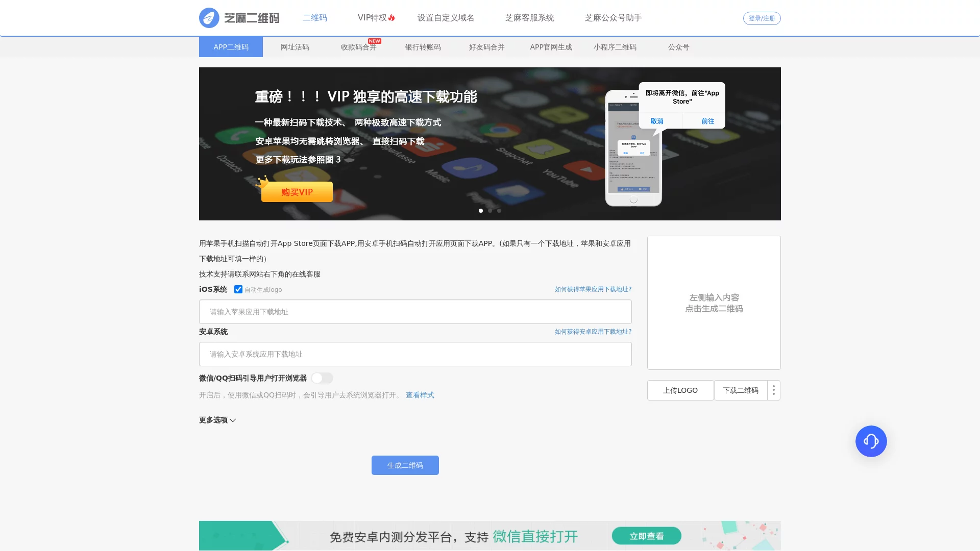Open 如何获得苹果应用下载地址 help link

click(593, 289)
